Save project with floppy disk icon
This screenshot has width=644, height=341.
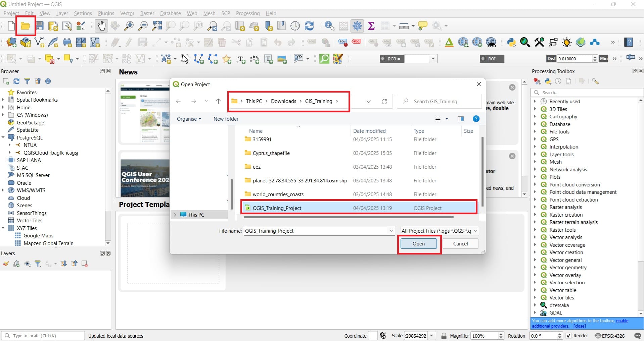[40, 25]
